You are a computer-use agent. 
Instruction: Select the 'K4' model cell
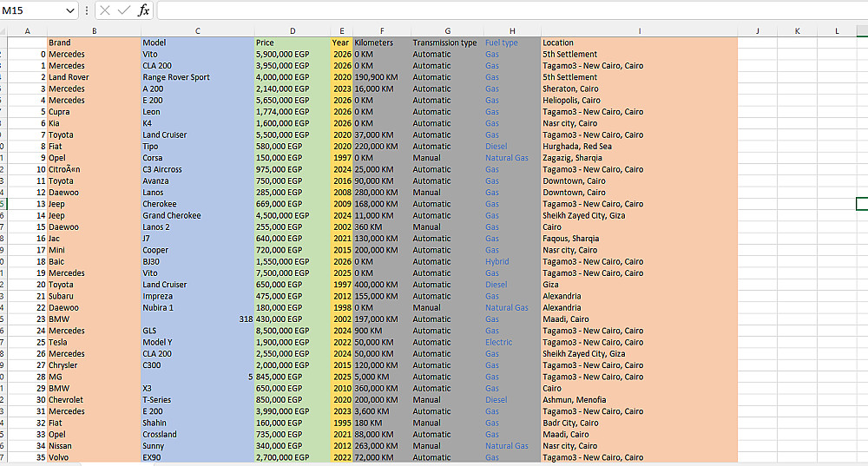(198, 123)
